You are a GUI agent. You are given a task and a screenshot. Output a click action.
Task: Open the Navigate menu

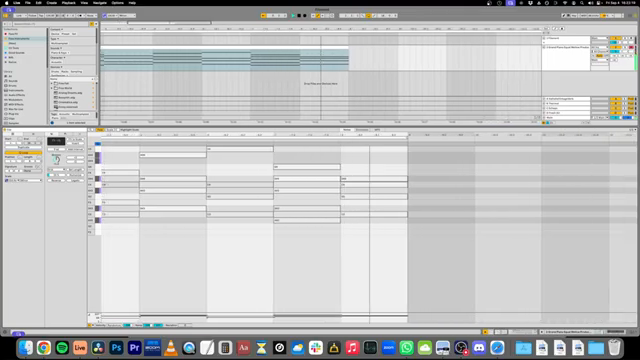(x=100, y=3)
